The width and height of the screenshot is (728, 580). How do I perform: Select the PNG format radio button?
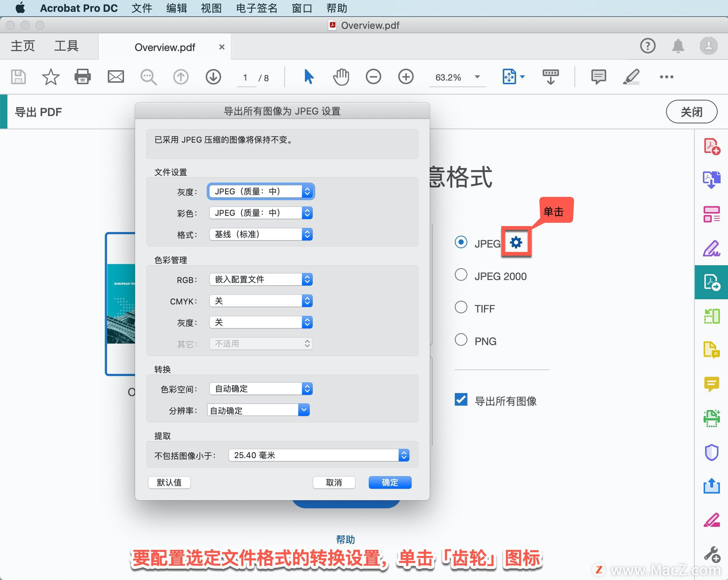click(x=461, y=340)
